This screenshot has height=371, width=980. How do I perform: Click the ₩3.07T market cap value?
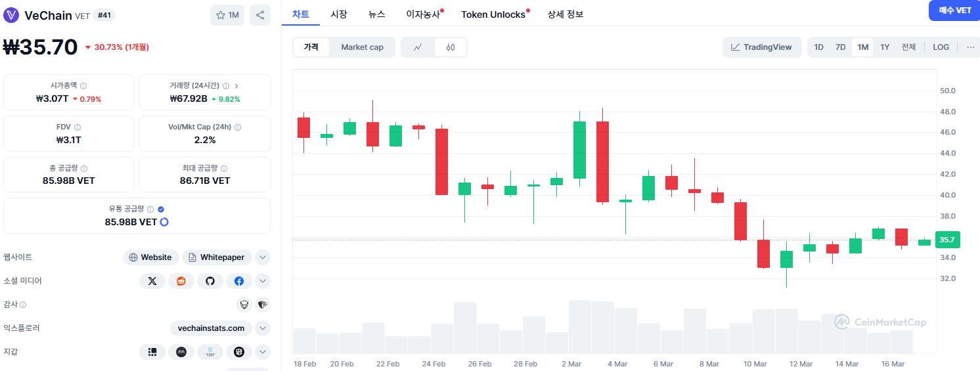(52, 98)
